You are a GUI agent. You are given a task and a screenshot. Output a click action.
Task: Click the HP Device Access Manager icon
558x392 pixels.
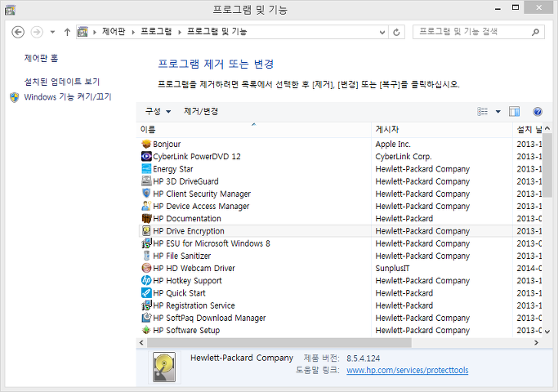point(146,206)
